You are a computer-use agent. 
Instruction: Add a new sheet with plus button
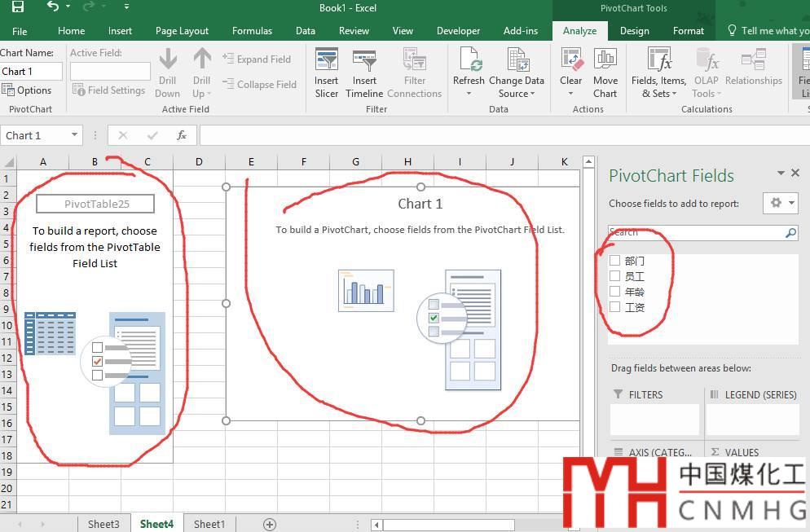point(270,524)
